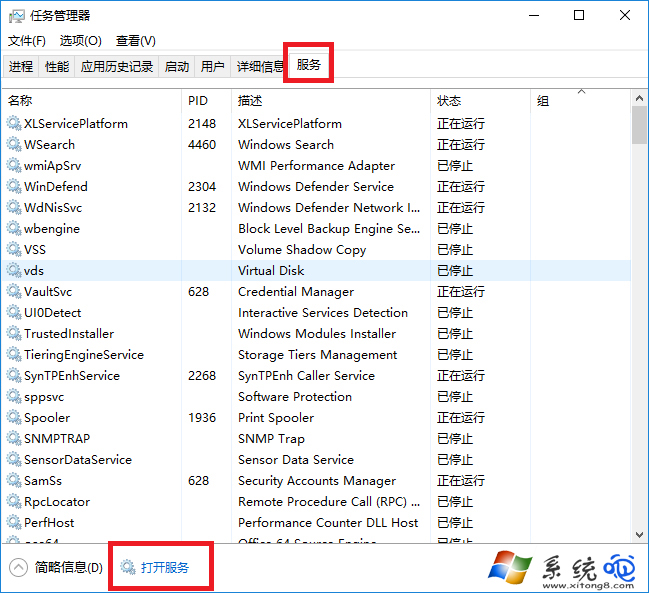Click the gear icon next to 打开服务
The height and width of the screenshot is (593, 649).
(128, 568)
